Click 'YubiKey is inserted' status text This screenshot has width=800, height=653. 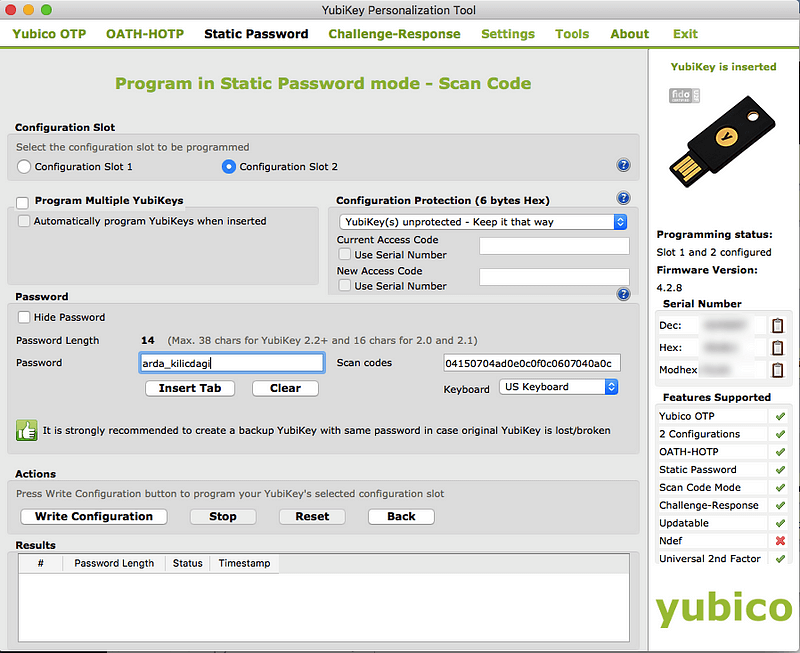723,67
